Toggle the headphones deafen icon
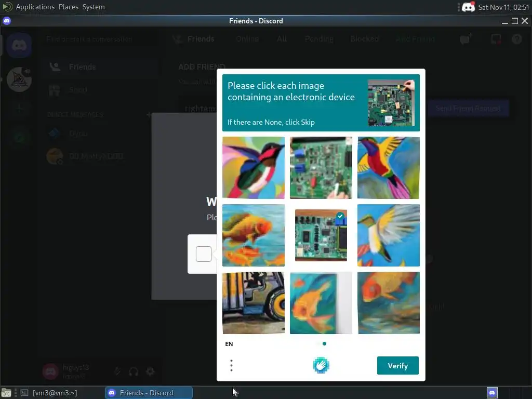This screenshot has height=399, width=532. (134, 371)
